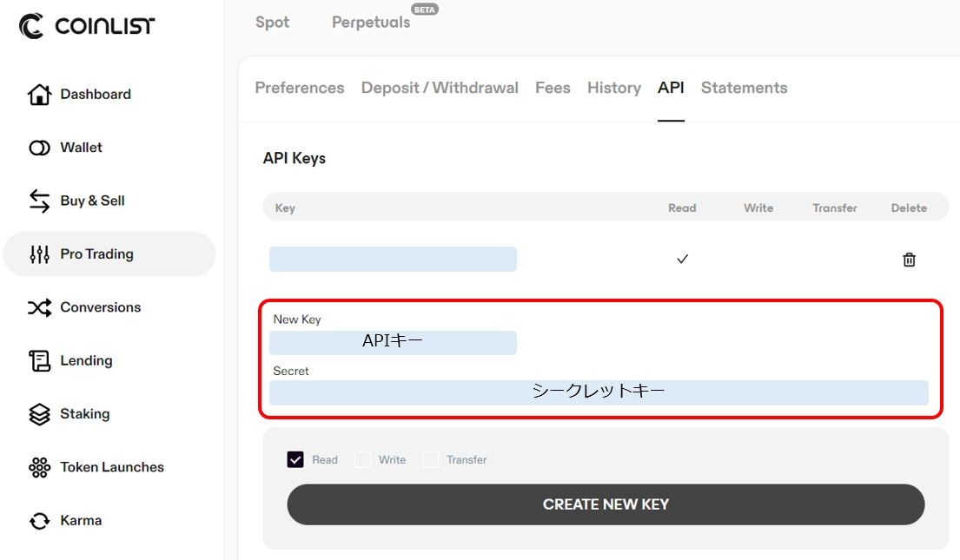960x560 pixels.
Task: Go to Token Launches
Action: (x=112, y=467)
